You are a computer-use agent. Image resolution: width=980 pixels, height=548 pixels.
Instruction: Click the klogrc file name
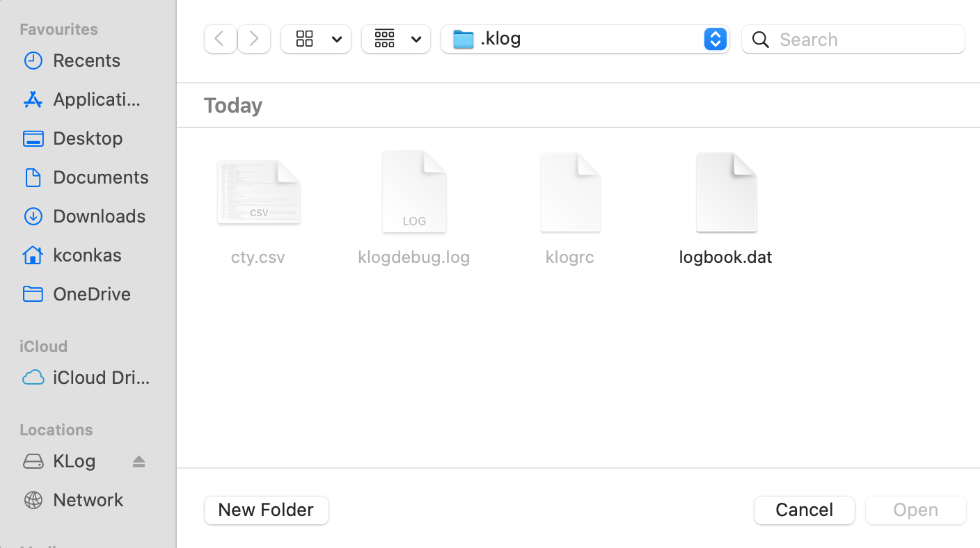(570, 257)
